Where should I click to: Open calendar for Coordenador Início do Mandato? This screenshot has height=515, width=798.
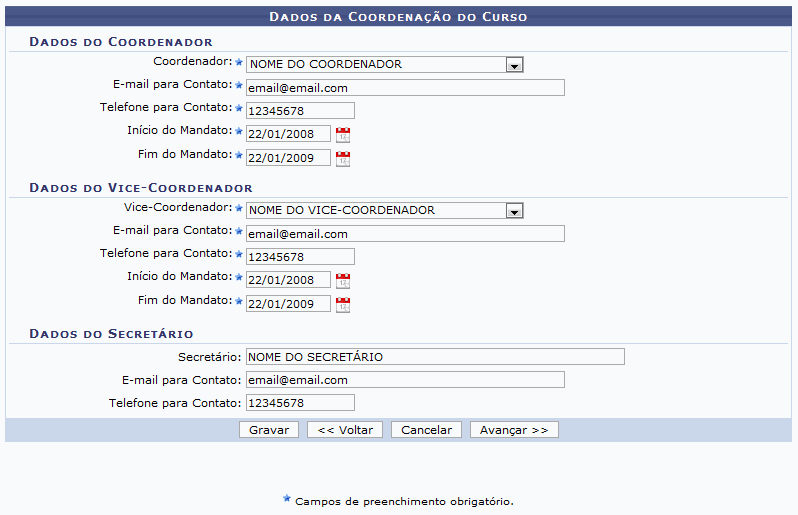343,134
